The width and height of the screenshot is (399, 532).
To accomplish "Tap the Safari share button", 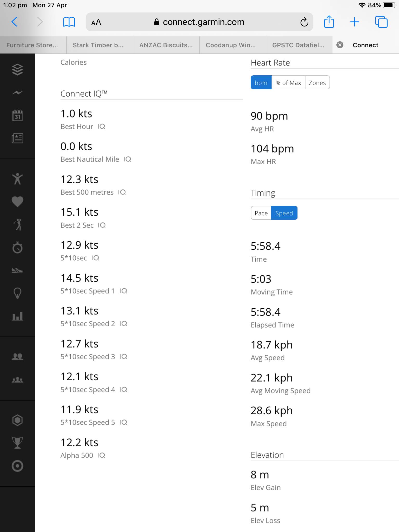I will [x=329, y=22].
